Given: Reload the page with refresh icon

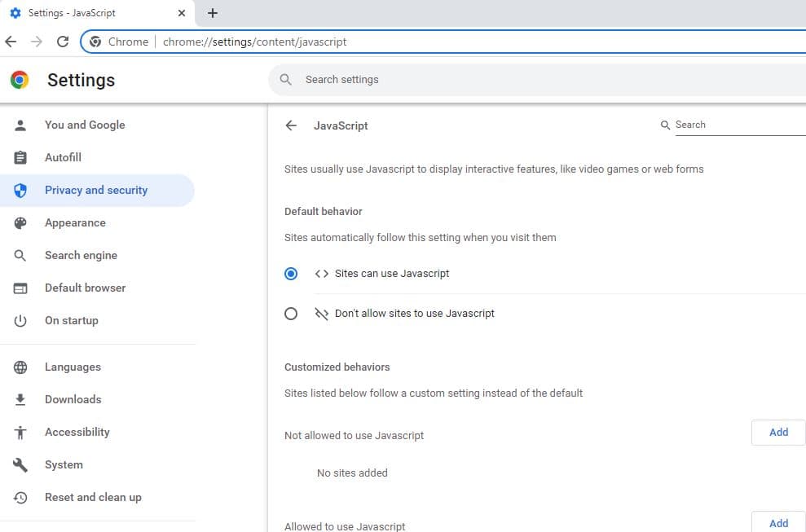Looking at the screenshot, I should pyautogui.click(x=63, y=42).
